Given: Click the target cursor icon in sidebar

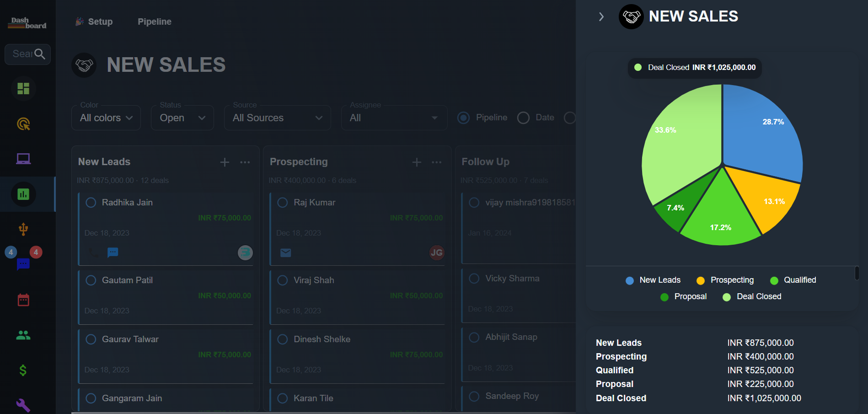Looking at the screenshot, I should pos(23,124).
